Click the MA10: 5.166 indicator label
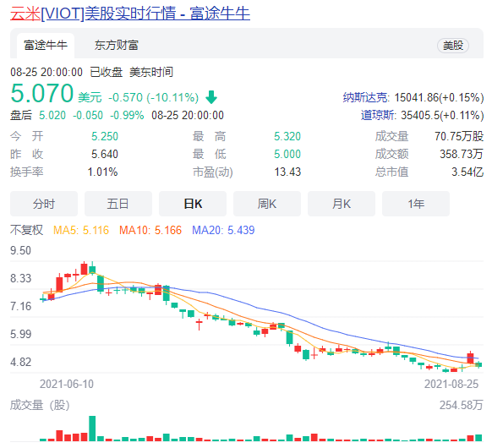 [x=150, y=230]
